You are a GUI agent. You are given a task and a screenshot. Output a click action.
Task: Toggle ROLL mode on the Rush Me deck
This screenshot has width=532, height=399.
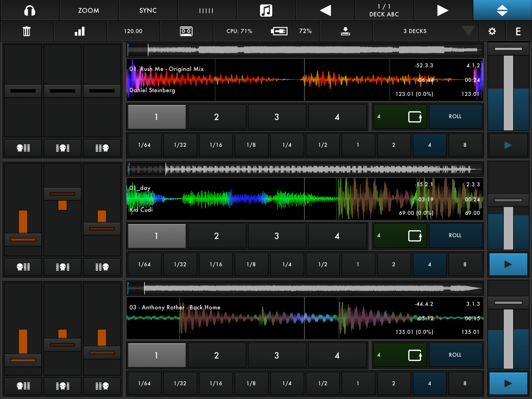(455, 117)
